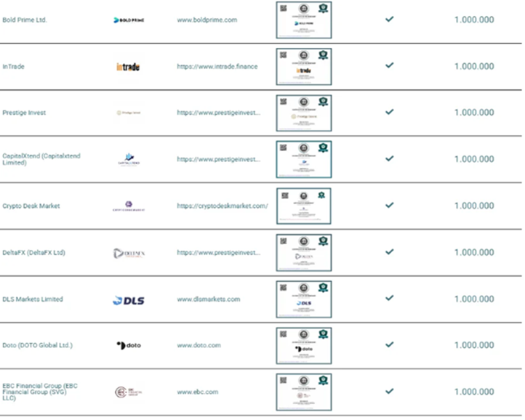Click the Crypto Desk Market logo
This screenshot has width=525, height=420.
coord(129,206)
